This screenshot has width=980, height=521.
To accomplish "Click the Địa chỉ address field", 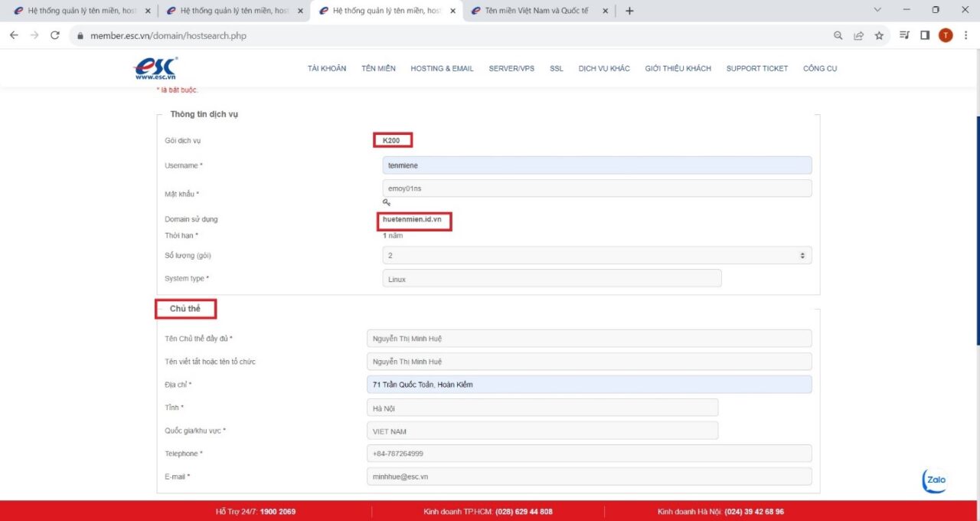I will click(590, 385).
